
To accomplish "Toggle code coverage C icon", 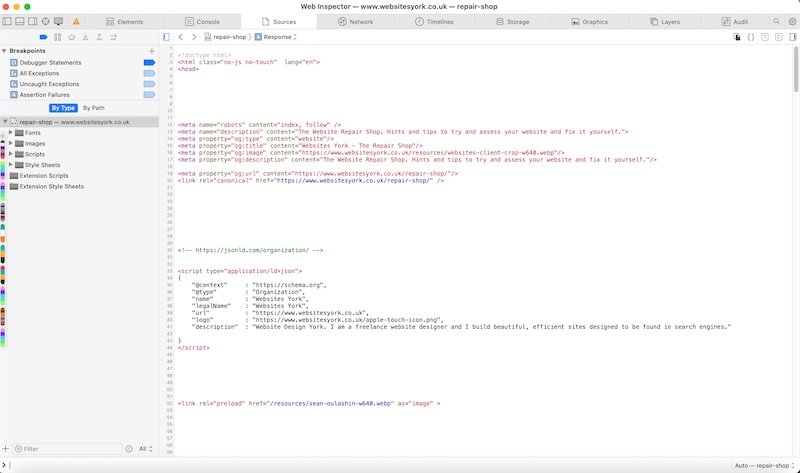I will [x=779, y=37].
